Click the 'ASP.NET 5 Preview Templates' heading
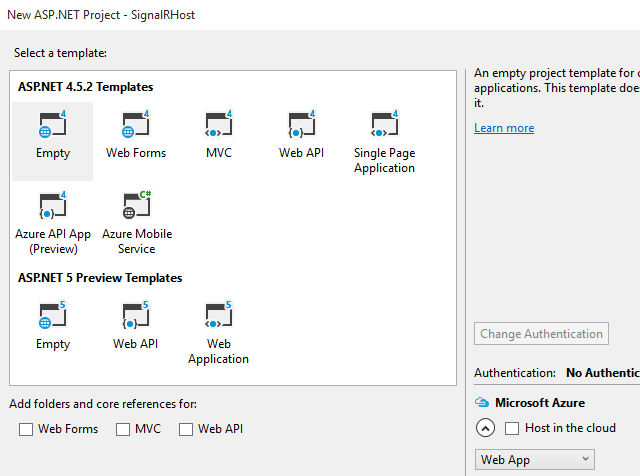Viewport: 640px width, 476px height. click(100, 278)
